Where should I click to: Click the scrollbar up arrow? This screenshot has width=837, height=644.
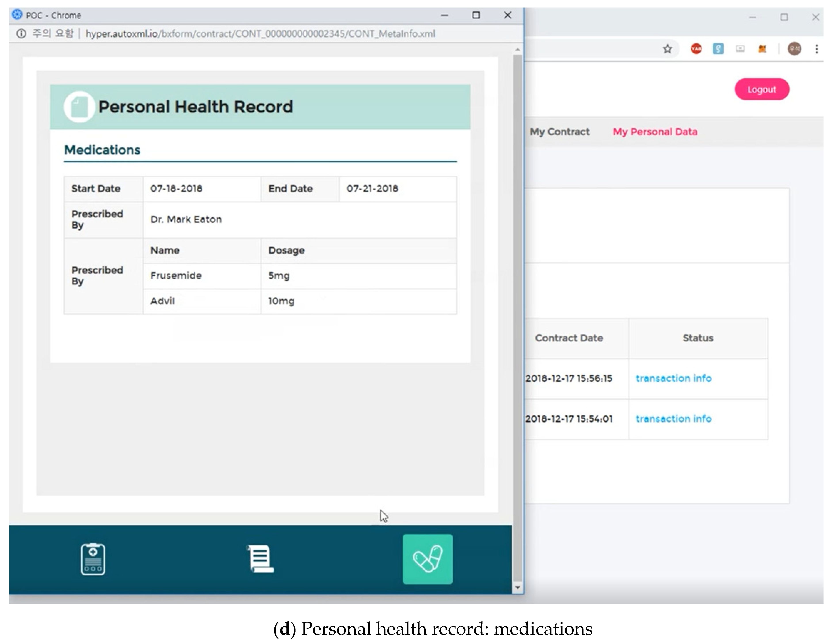coord(517,49)
